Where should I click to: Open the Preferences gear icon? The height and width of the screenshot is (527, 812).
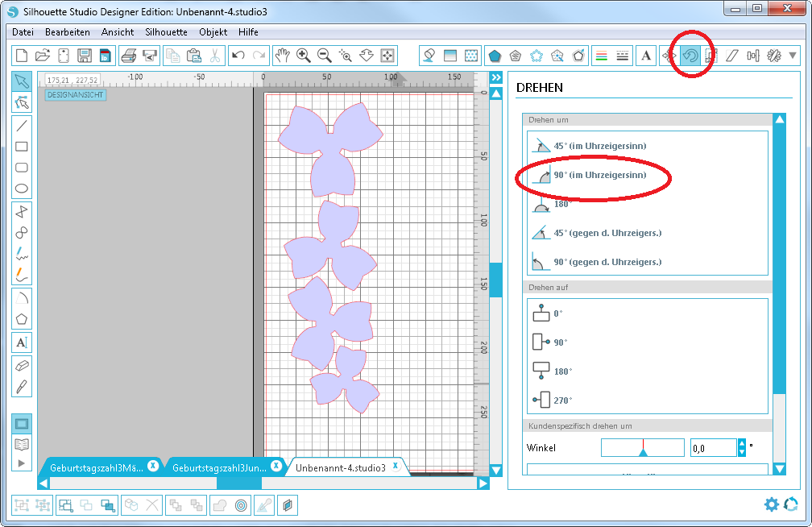tap(771, 504)
